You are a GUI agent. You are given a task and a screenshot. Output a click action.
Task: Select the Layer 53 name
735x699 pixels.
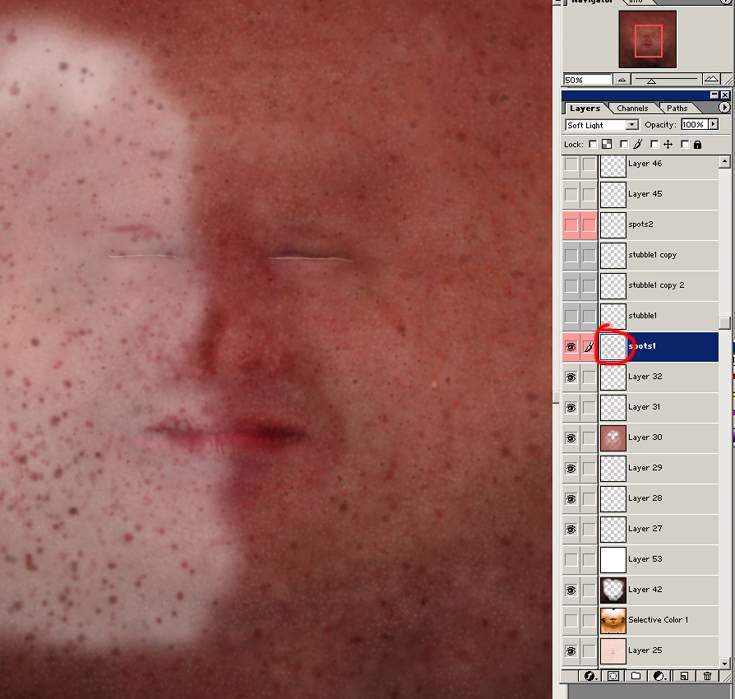[x=645, y=559]
